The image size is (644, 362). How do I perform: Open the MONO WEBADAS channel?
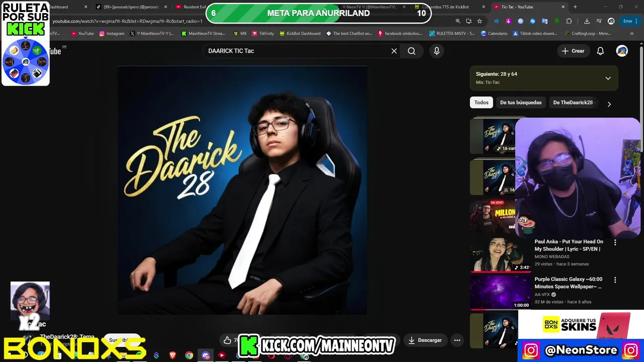click(x=552, y=257)
